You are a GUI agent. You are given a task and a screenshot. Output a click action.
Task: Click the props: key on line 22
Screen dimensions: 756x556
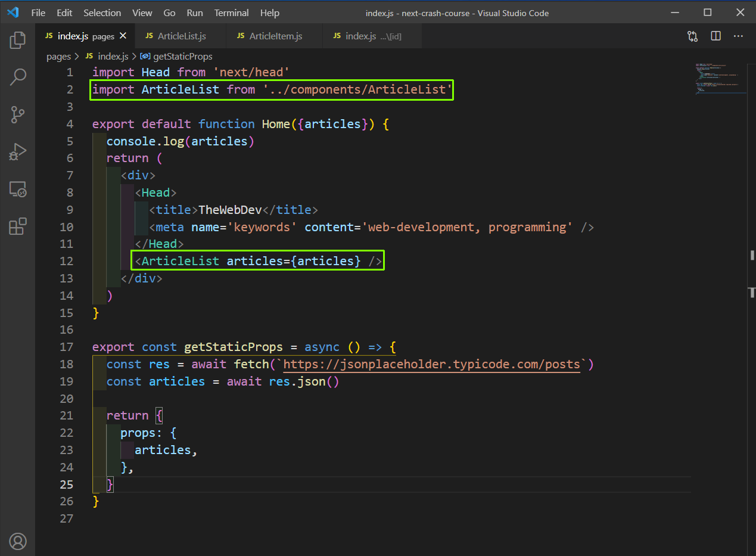pyautogui.click(x=142, y=433)
